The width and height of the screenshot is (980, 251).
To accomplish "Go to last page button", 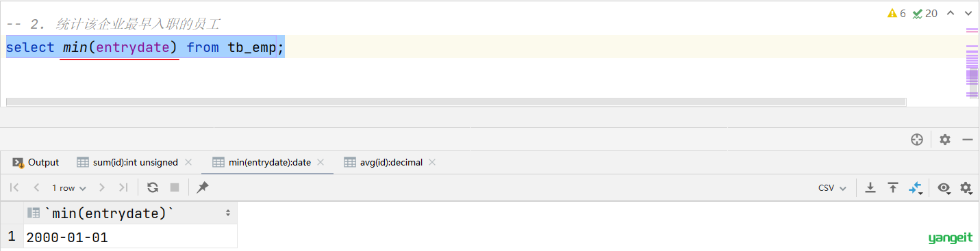I will (123, 187).
